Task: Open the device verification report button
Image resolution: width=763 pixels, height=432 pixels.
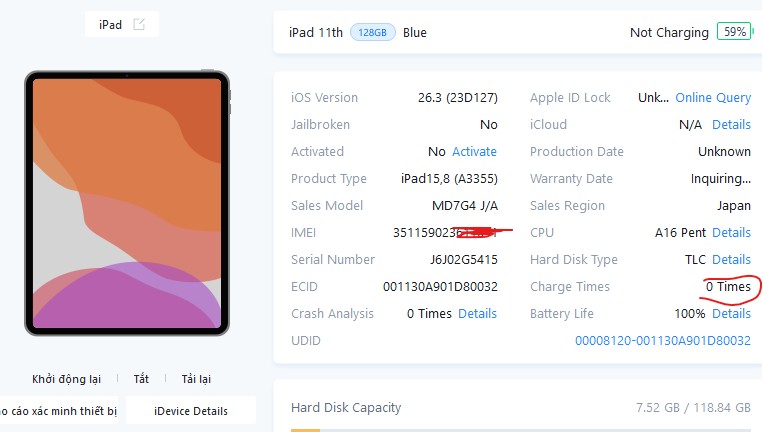Action: (x=58, y=411)
